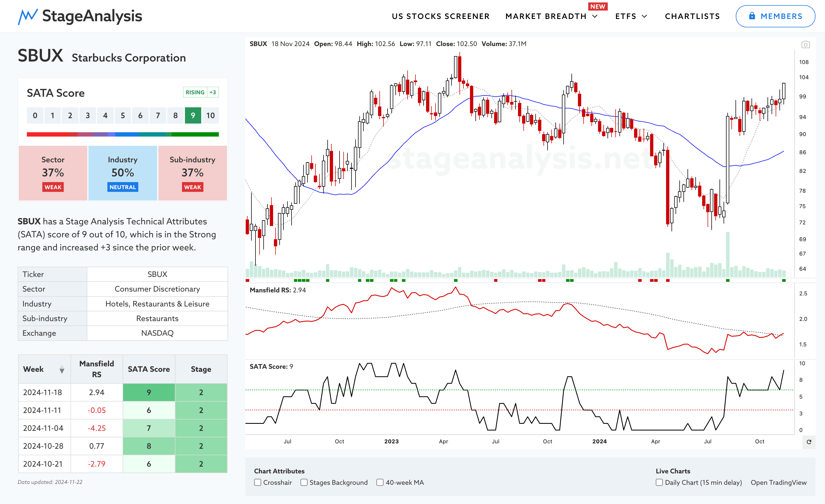This screenshot has height=504, width=825.
Task: Enable Daily Chart 15 min delay checkbox
Action: coord(659,482)
